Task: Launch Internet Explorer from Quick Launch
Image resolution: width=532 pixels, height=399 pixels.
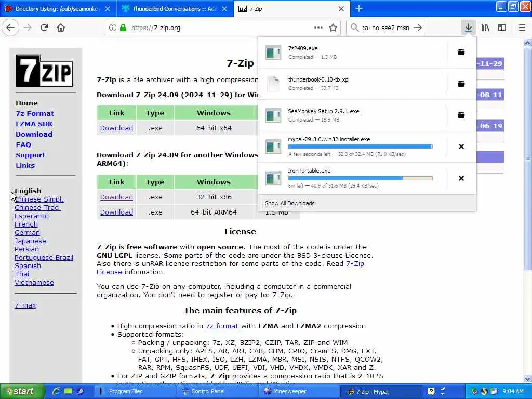Action: 56,392
